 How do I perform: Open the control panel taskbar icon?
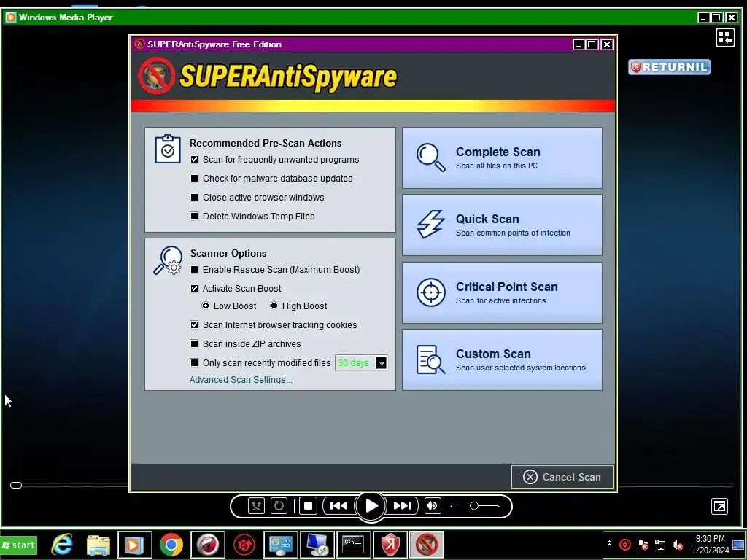[x=281, y=545]
